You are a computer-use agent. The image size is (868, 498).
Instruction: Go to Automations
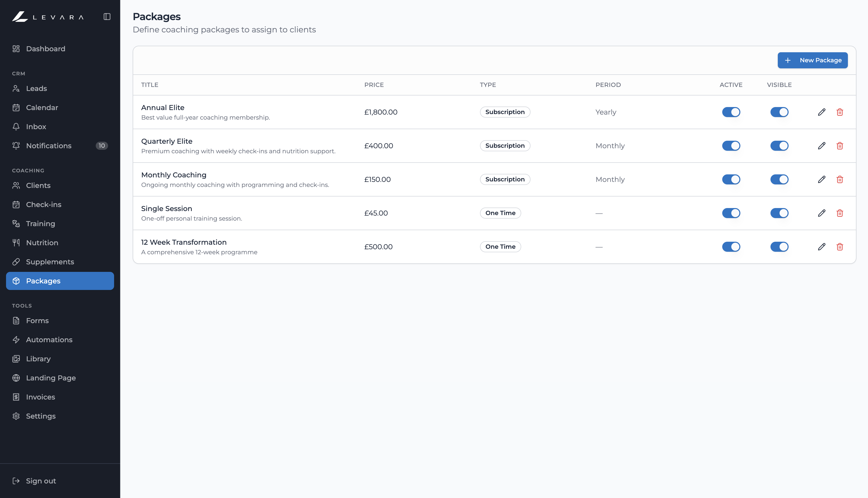coord(60,340)
